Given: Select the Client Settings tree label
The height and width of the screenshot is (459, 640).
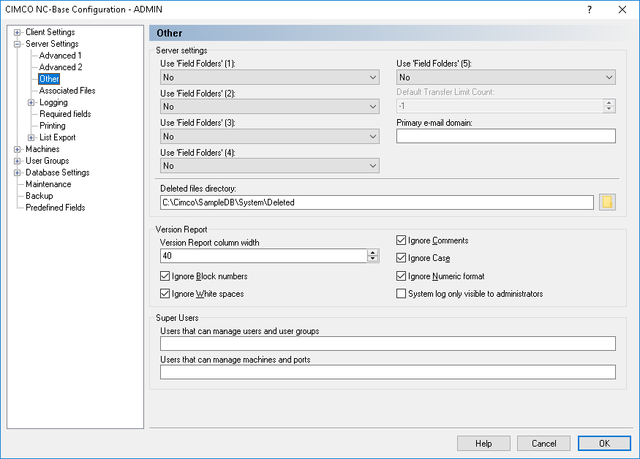Looking at the screenshot, I should (x=50, y=32).
